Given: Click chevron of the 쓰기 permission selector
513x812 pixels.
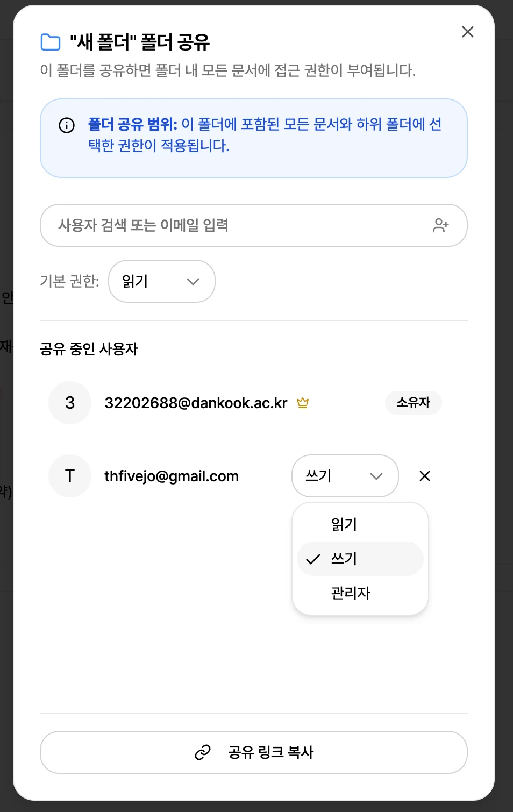Looking at the screenshot, I should pyautogui.click(x=376, y=476).
